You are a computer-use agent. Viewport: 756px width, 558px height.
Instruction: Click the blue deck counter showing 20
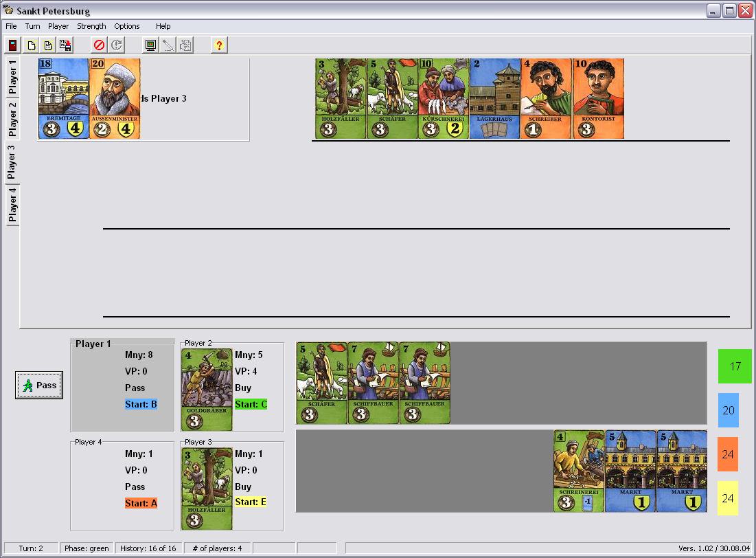728,410
